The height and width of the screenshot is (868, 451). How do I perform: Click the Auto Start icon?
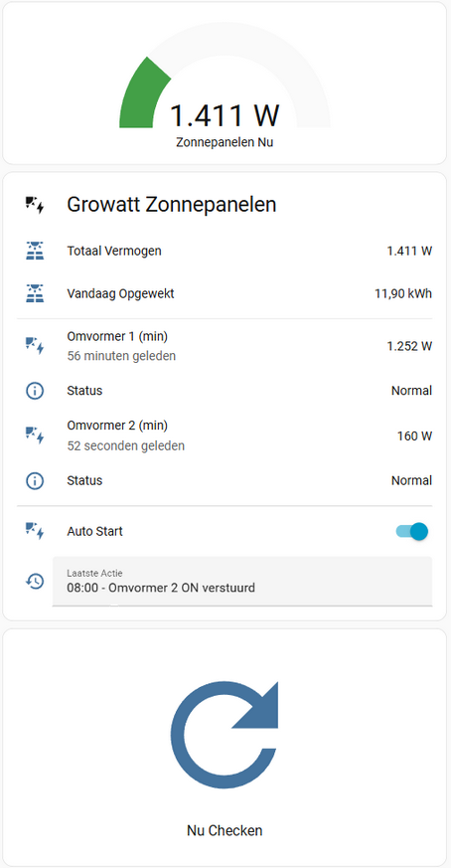[35, 531]
